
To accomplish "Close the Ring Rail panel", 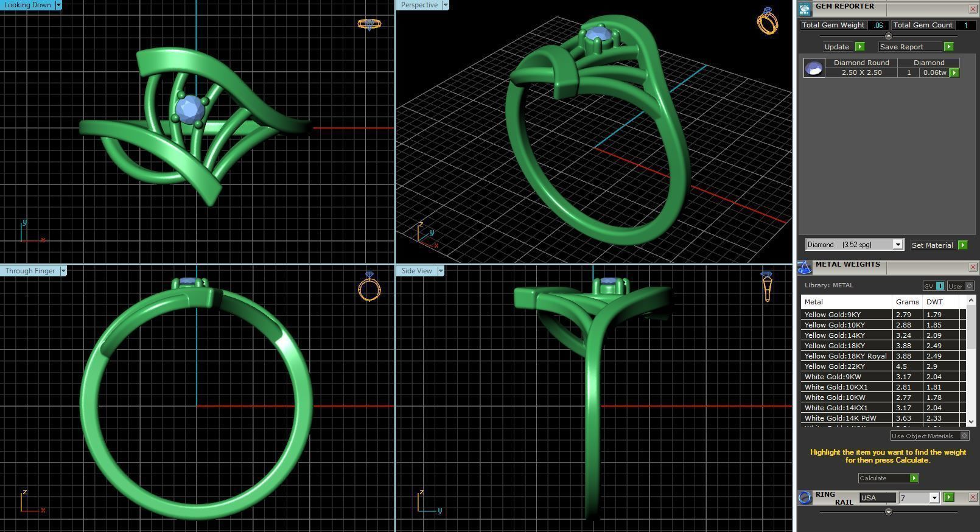I will [x=973, y=497].
